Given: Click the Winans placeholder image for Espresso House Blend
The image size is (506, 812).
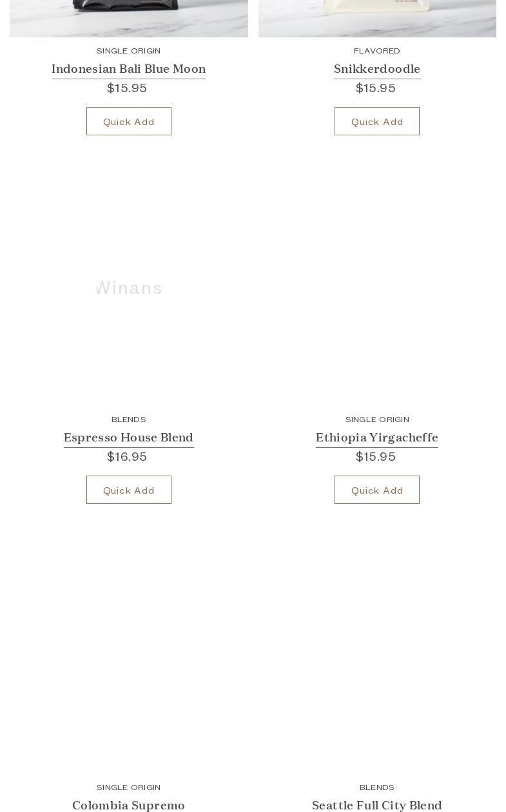Looking at the screenshot, I should point(129,287).
